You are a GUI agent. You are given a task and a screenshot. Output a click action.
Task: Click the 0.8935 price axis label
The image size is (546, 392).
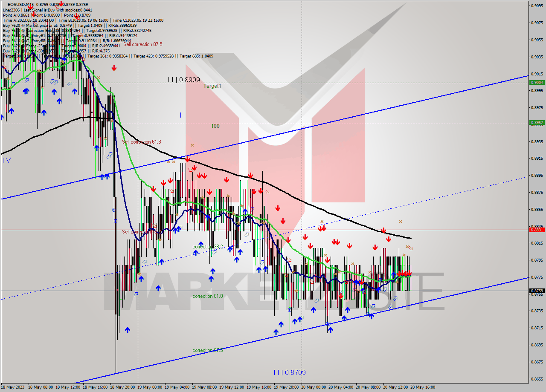(x=537, y=141)
